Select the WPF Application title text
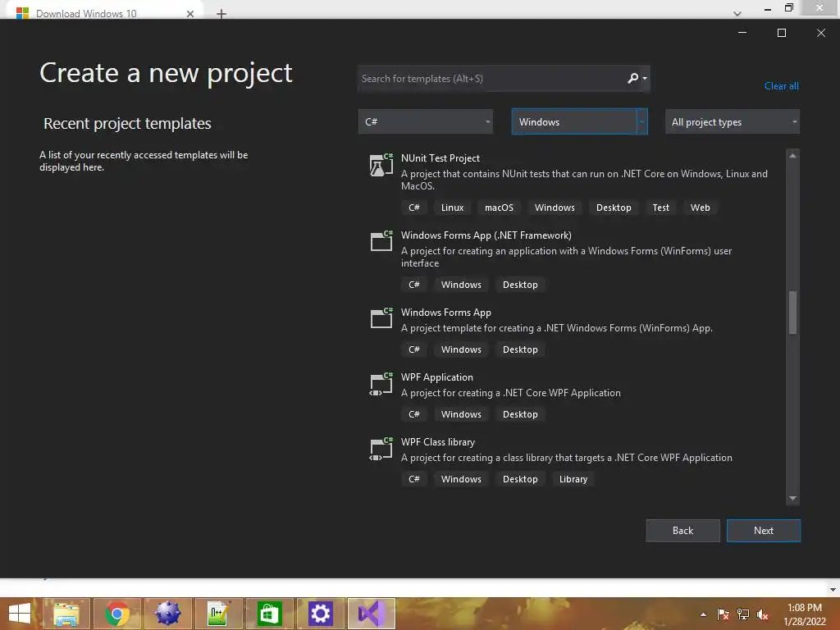The image size is (840, 630). tap(436, 377)
